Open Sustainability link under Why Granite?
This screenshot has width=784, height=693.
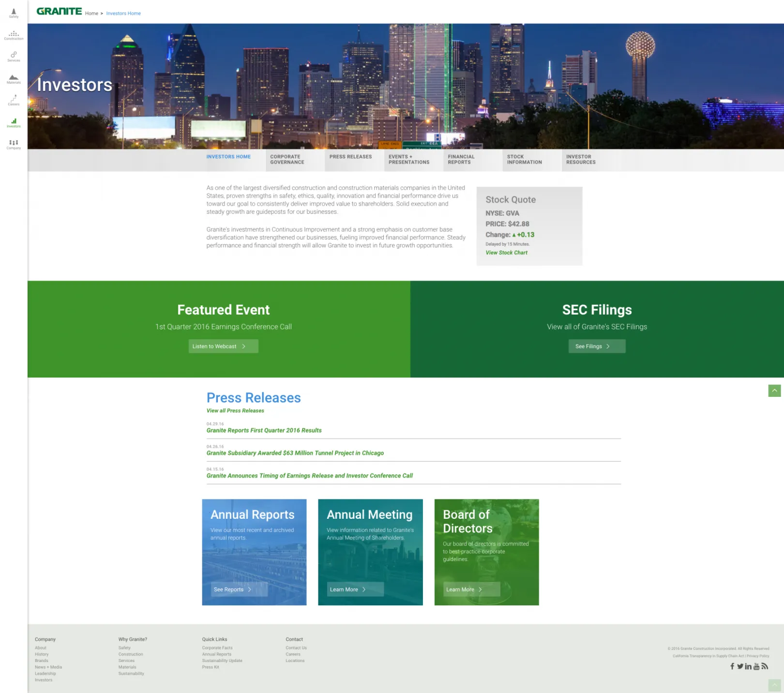coord(131,674)
